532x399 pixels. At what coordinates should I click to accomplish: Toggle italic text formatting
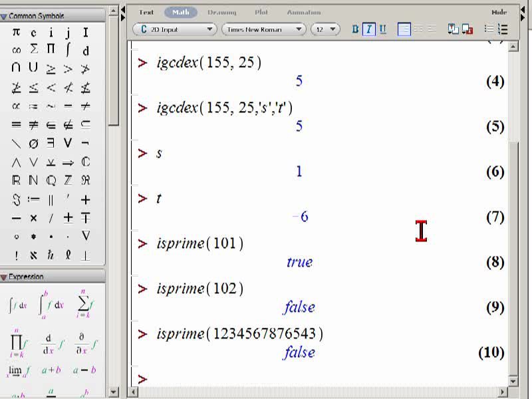(369, 29)
